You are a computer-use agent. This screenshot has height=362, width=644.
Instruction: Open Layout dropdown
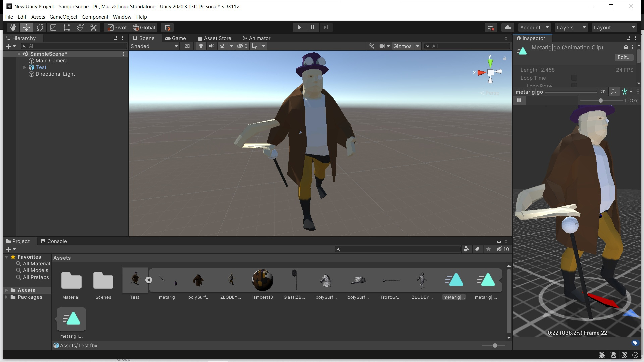pos(614,27)
